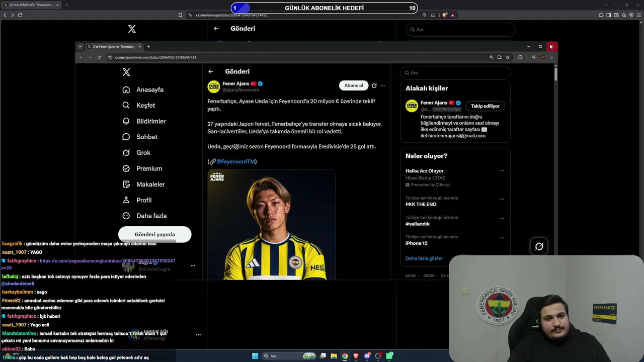Click Grok icon next to Abone ol
The image size is (644, 362).
click(374, 85)
